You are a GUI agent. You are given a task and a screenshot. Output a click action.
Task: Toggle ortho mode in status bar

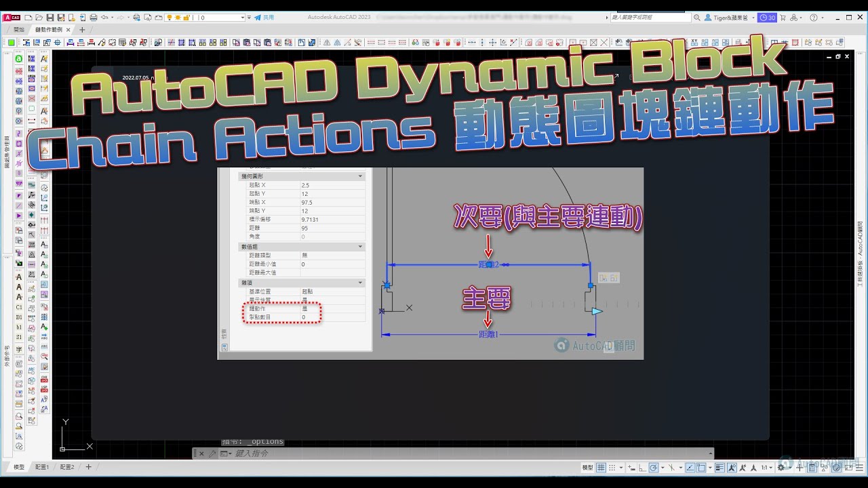click(642, 468)
